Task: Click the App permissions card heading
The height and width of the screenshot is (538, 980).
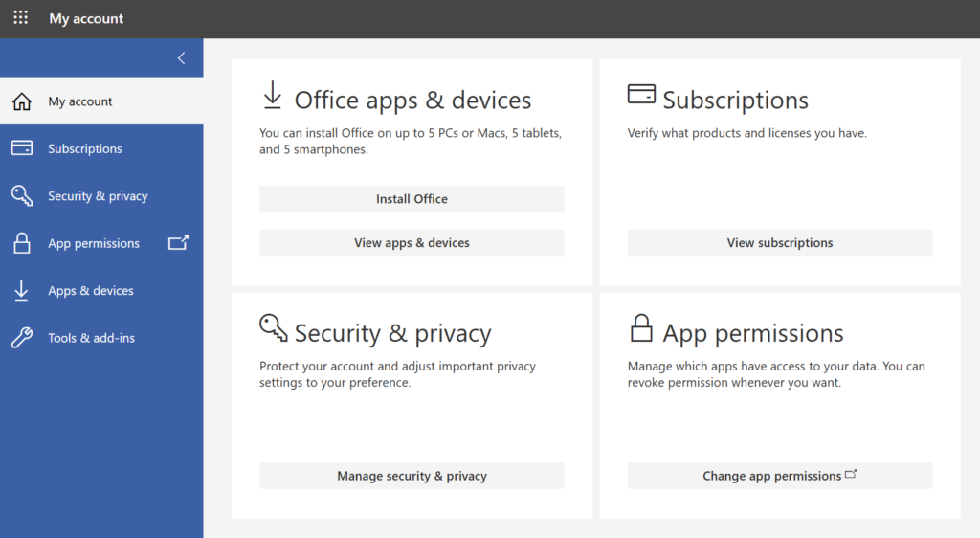Action: (x=753, y=333)
